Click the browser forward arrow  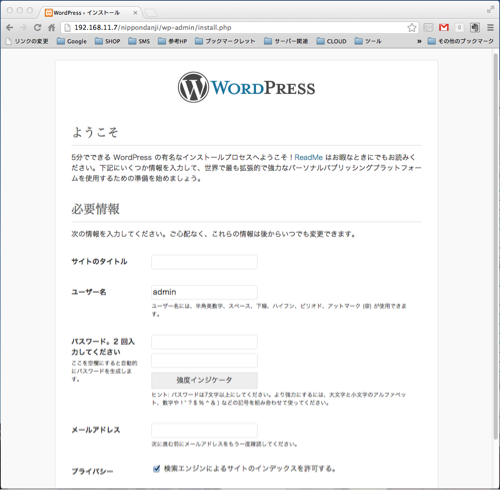tap(23, 28)
